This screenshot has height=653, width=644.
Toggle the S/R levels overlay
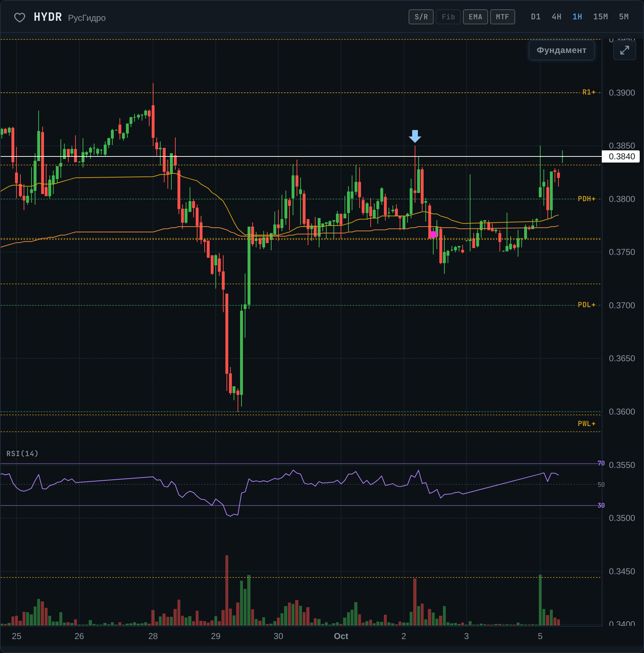pyautogui.click(x=421, y=17)
